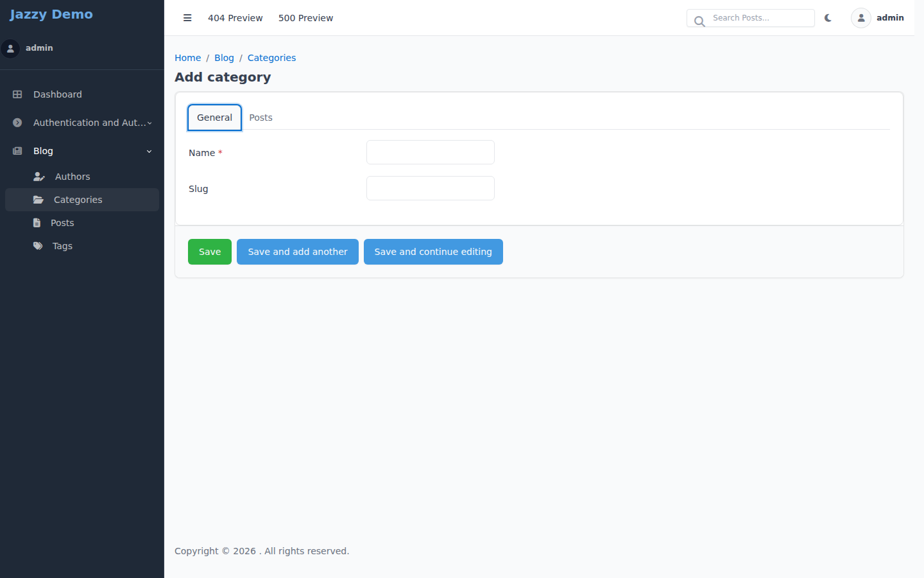Click Save and add another
924x578 pixels.
click(x=298, y=252)
